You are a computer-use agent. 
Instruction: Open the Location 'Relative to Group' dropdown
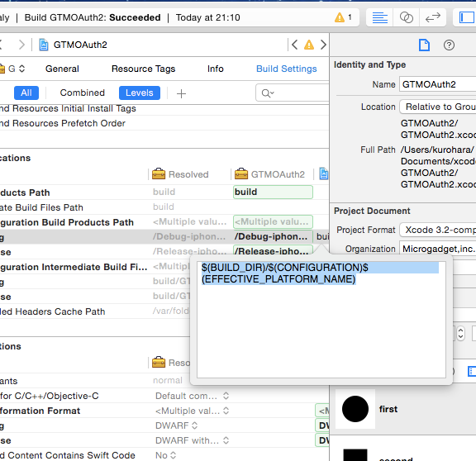point(438,107)
